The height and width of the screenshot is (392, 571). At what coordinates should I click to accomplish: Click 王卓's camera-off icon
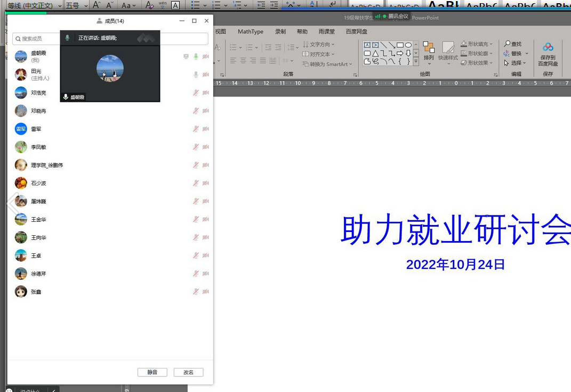[206, 256]
